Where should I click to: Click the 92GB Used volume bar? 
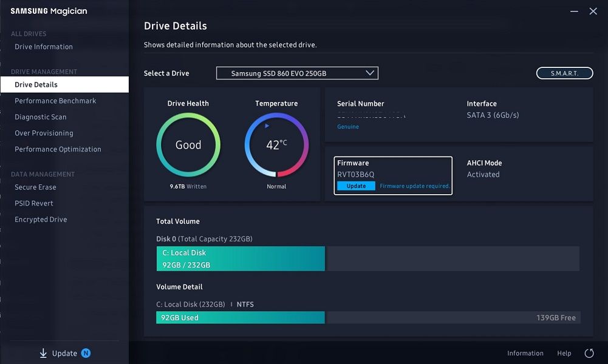(241, 317)
